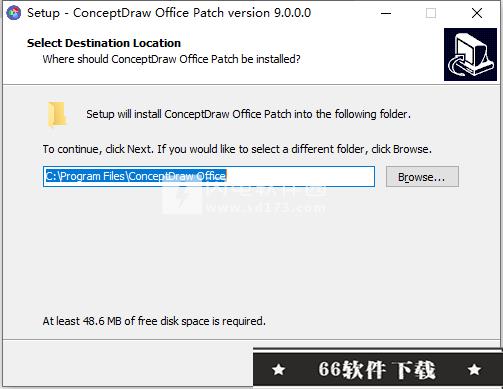
Task: Click the greyed-out maximize button
Action: coord(431,13)
